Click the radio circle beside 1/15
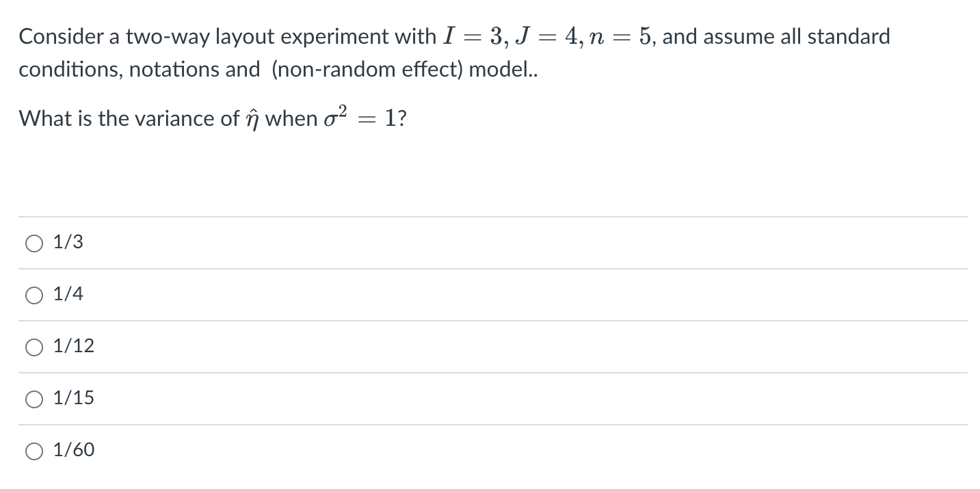This screenshot has width=980, height=489. click(34, 398)
